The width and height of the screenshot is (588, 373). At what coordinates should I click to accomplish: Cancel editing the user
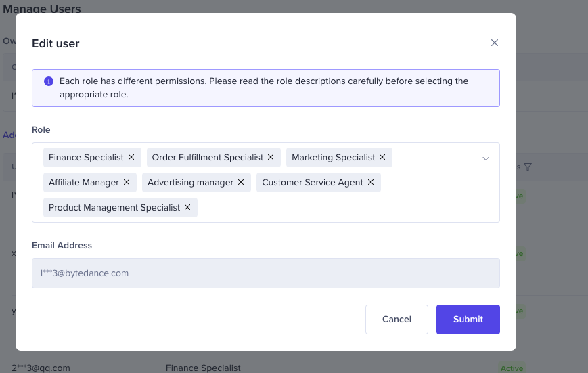(x=397, y=320)
